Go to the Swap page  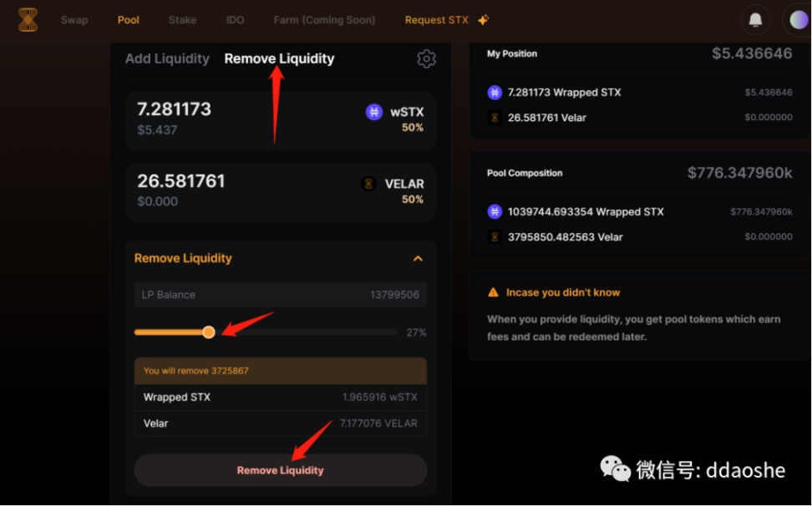(74, 20)
